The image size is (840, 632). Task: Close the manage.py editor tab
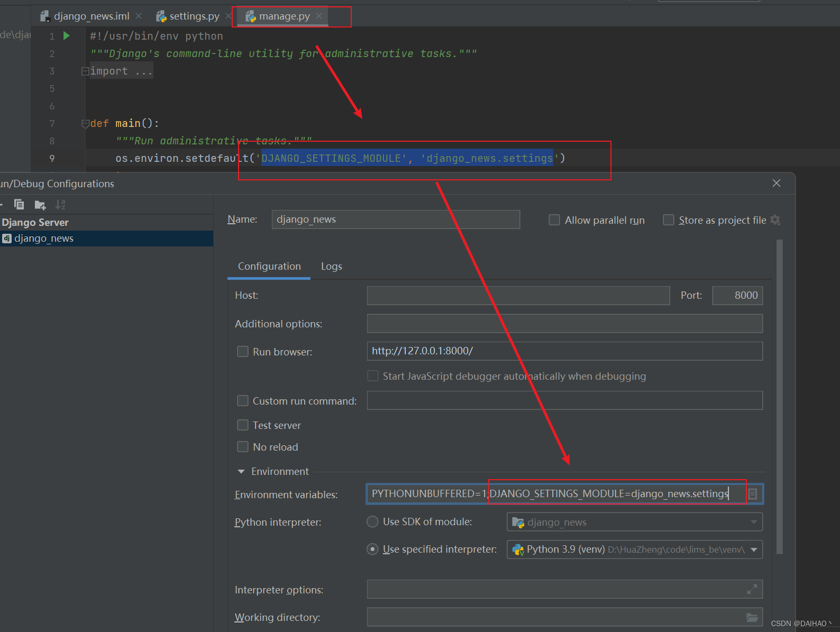tap(319, 16)
